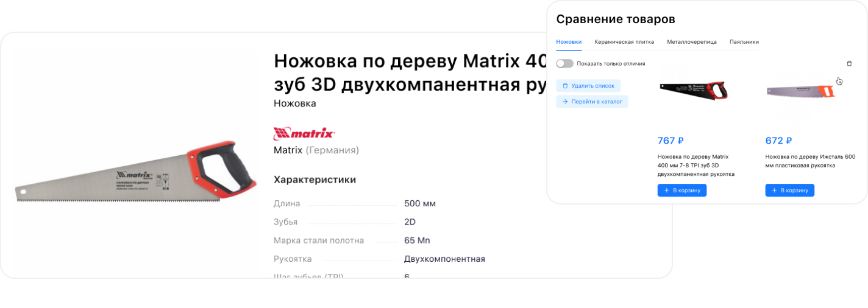Image resolution: width=868 pixels, height=308 pixels.
Task: Open the Металлочерепица tab
Action: pyautogui.click(x=691, y=42)
